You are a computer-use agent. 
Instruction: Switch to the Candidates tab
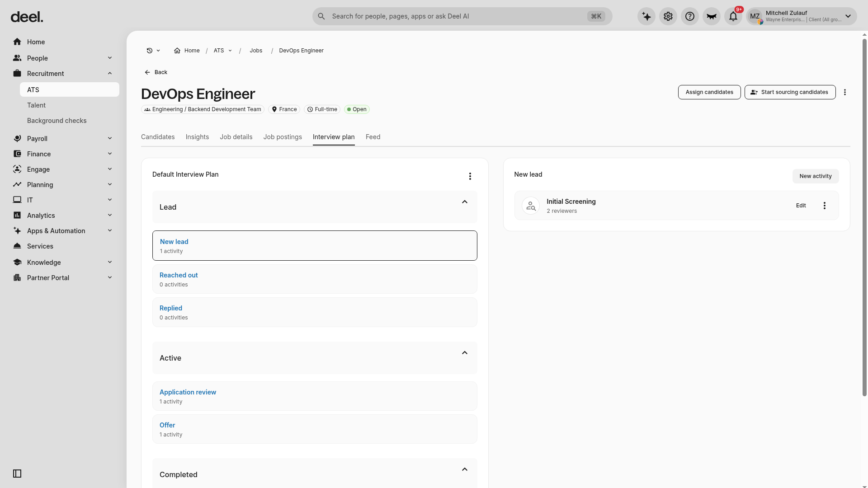pyautogui.click(x=158, y=137)
